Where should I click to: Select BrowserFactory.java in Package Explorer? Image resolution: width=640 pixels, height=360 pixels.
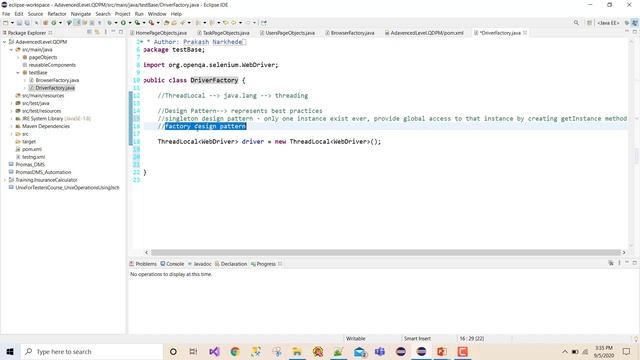(57, 80)
